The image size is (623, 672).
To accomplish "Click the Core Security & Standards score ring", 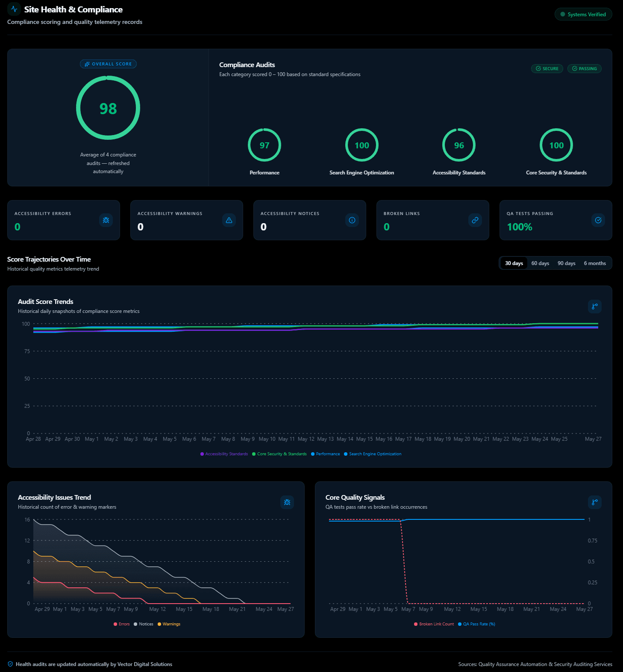I will 556,145.
